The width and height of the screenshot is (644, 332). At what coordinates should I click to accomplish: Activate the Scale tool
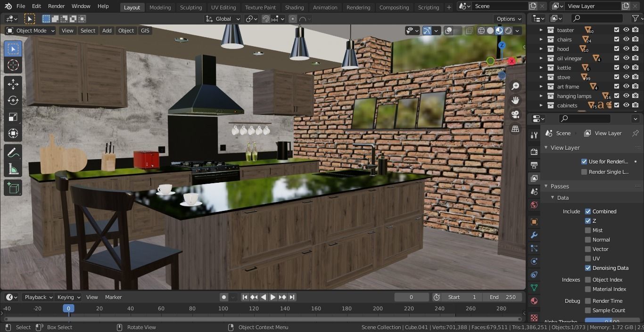click(x=13, y=117)
